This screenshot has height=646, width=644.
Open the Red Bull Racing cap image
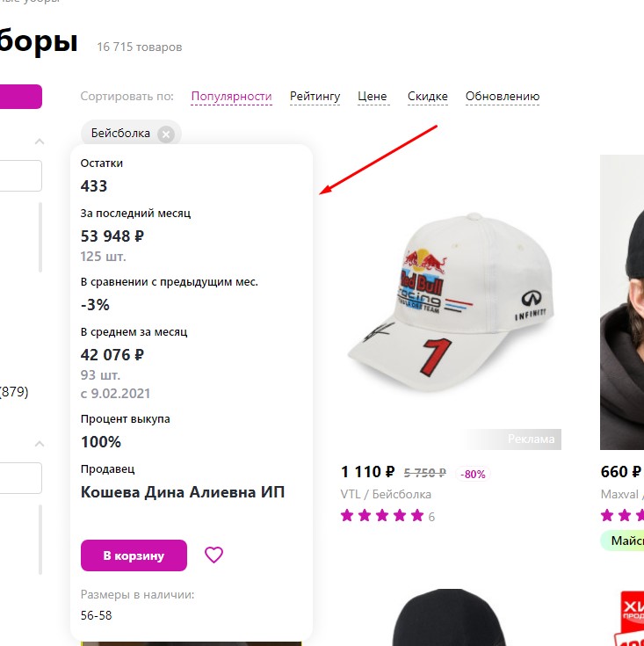point(451,303)
